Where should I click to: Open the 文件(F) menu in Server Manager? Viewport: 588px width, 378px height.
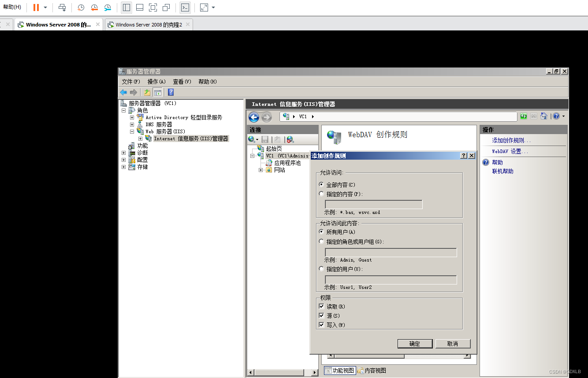click(131, 82)
